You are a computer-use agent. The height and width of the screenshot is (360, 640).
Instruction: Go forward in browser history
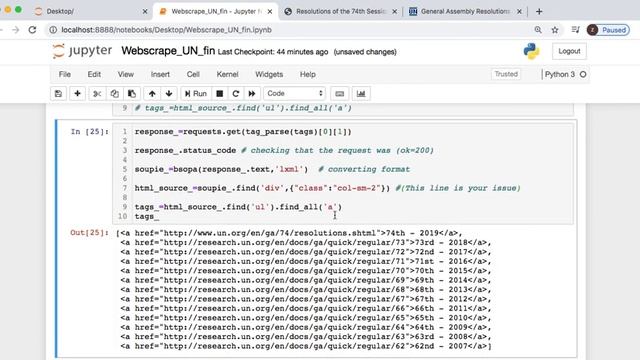click(16, 30)
